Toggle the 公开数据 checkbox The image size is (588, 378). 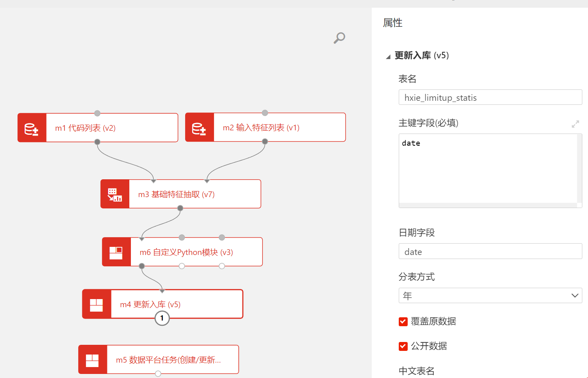403,346
